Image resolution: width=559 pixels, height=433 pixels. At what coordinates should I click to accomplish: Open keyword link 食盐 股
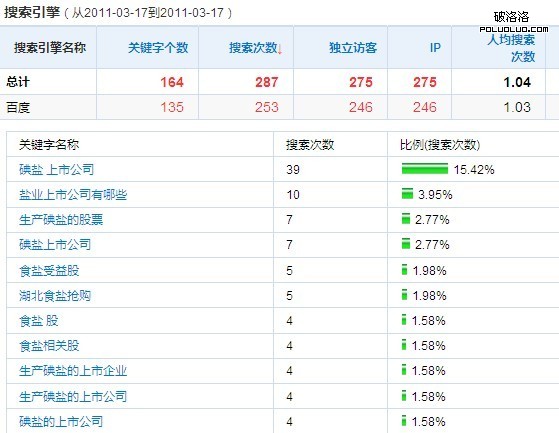click(39, 320)
